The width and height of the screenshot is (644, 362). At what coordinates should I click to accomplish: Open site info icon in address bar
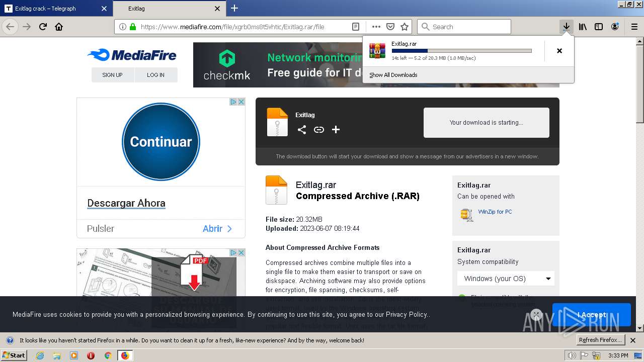[x=123, y=27]
